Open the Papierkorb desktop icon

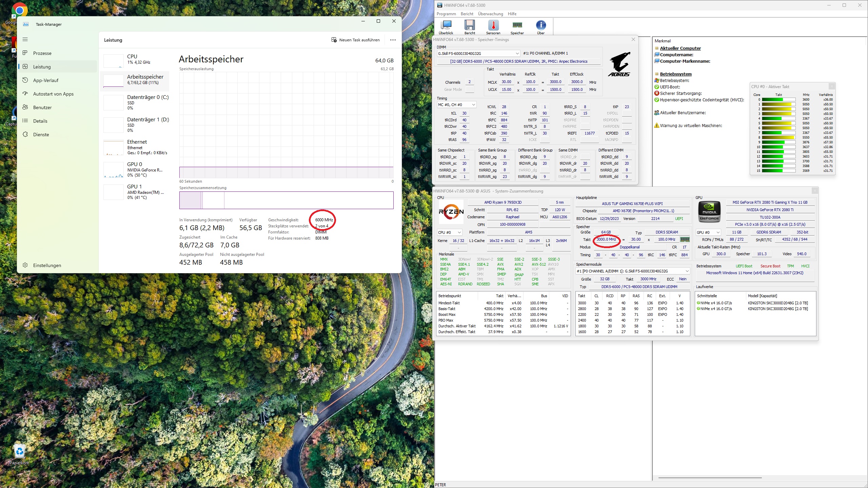19,454
